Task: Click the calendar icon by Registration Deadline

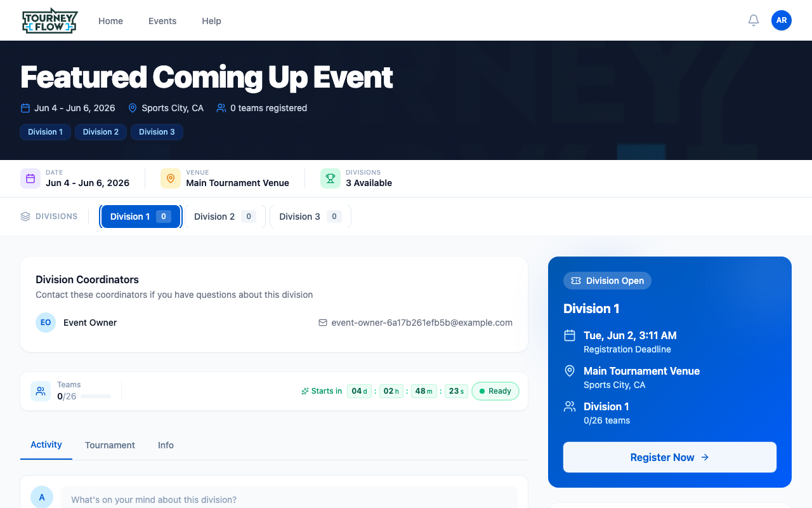Action: [570, 335]
